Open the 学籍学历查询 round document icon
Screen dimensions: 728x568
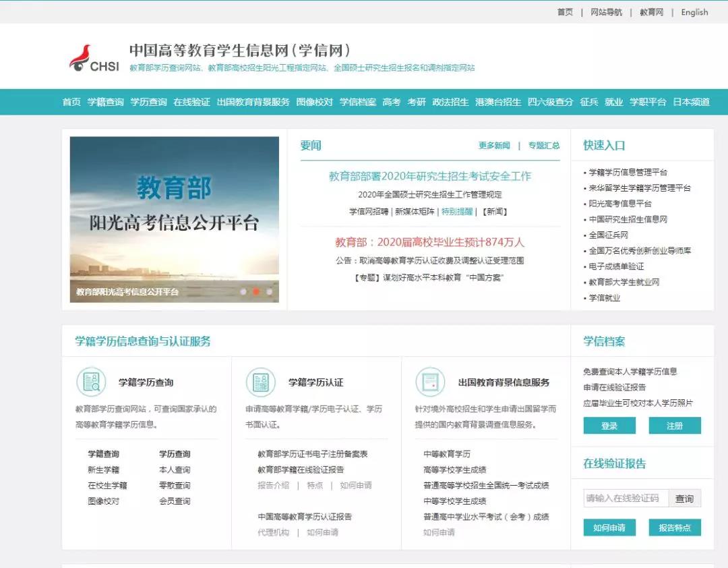coord(91,382)
